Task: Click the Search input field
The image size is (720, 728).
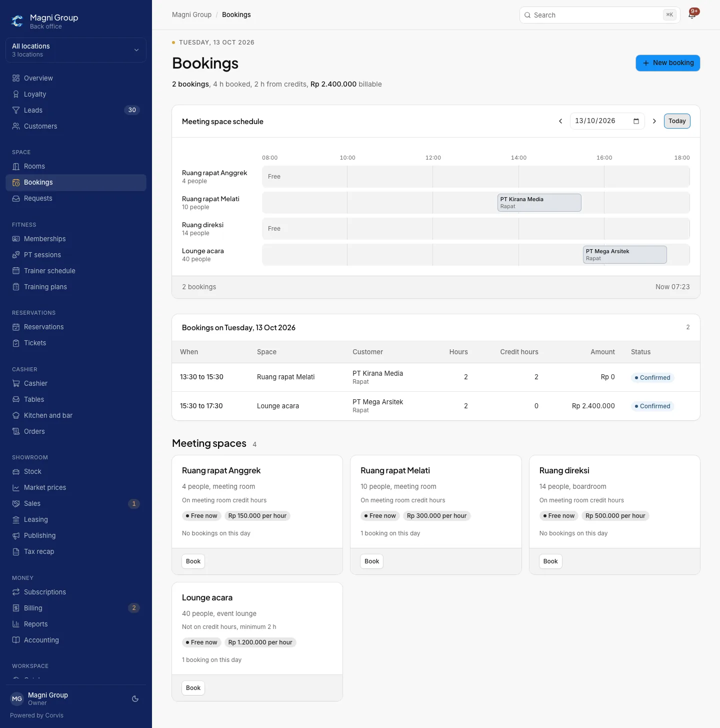Action: click(x=600, y=15)
